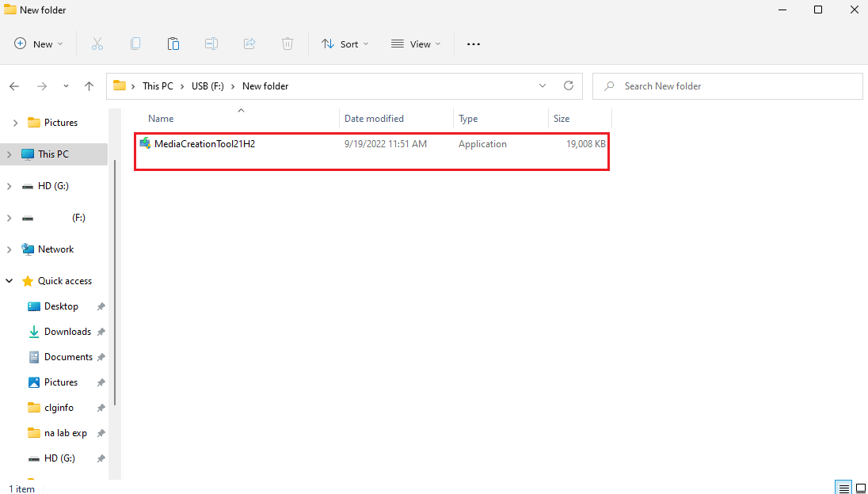Refresh the current folder view
This screenshot has width=868, height=494.
click(x=568, y=85)
